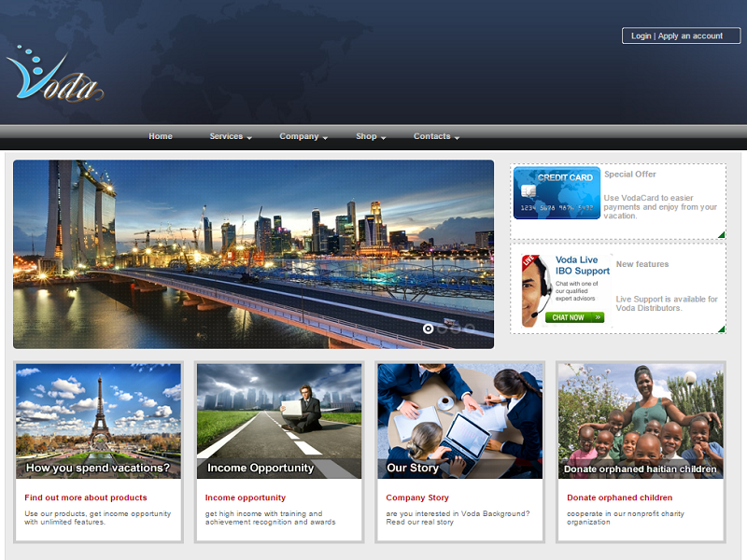
Task: Click the credit card image
Action: (557, 193)
